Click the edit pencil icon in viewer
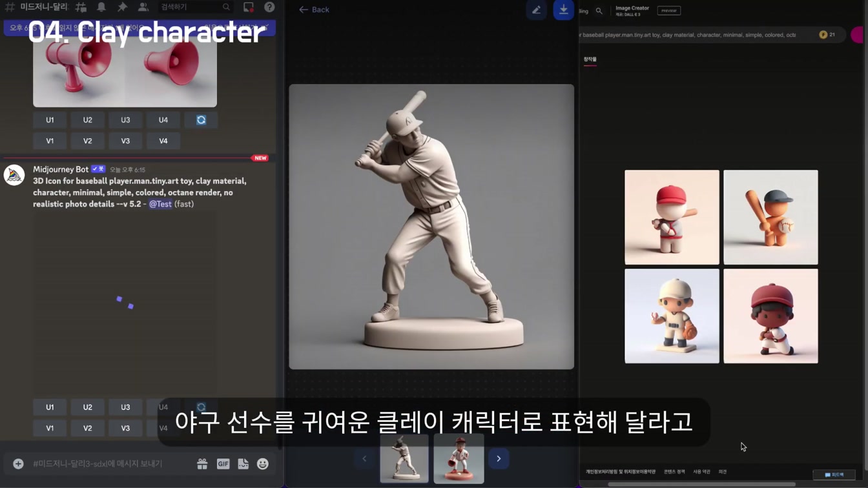868x488 pixels. tap(536, 10)
